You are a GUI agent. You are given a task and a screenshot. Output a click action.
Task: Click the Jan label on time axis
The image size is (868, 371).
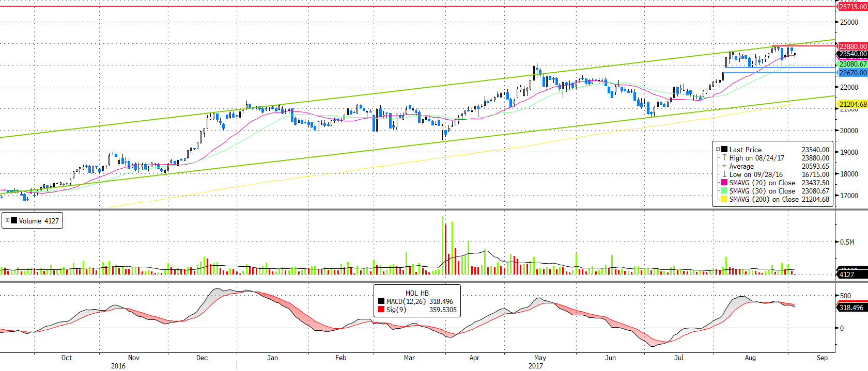point(272,358)
